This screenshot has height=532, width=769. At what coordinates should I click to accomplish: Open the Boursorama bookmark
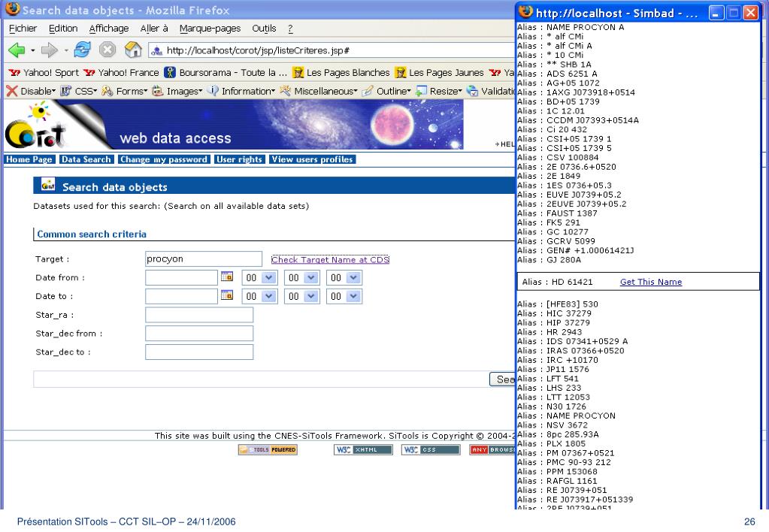pos(226,73)
